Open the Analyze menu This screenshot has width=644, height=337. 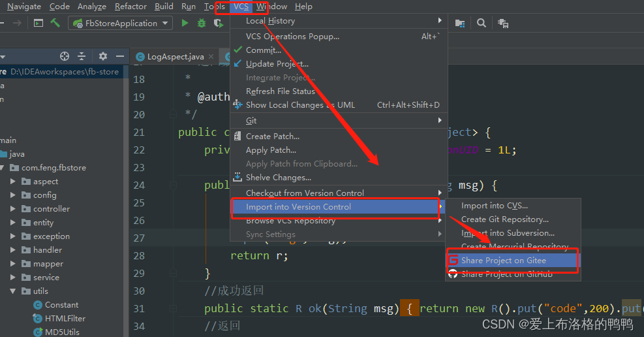pyautogui.click(x=91, y=7)
